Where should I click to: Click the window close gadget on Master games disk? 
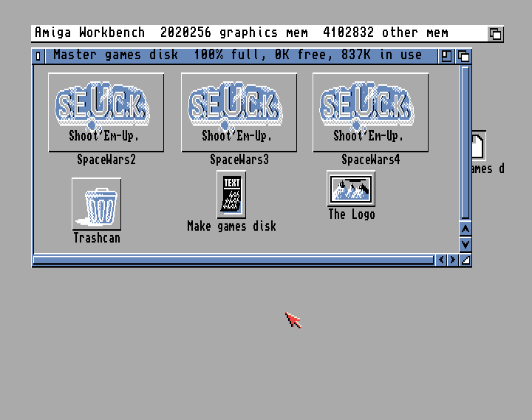[x=38, y=56]
